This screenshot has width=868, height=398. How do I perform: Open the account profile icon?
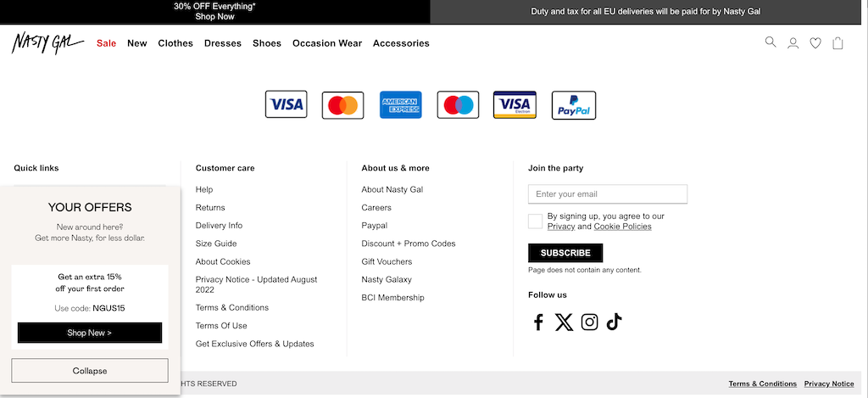coord(793,43)
